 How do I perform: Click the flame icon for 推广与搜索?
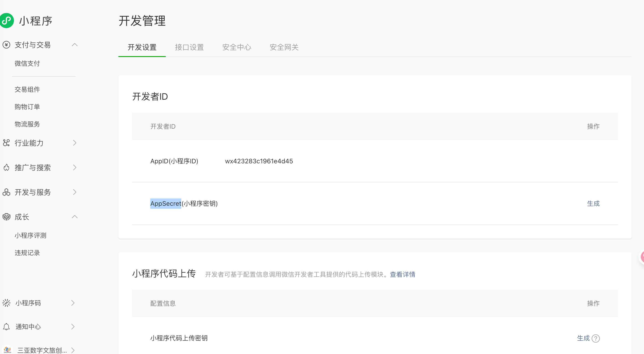point(6,167)
